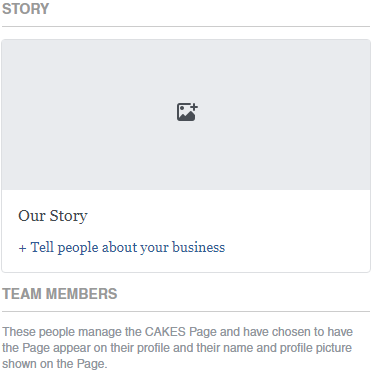Click the divider line beneath the STORY header
Screen dimensions: 377x377
pos(186,26)
